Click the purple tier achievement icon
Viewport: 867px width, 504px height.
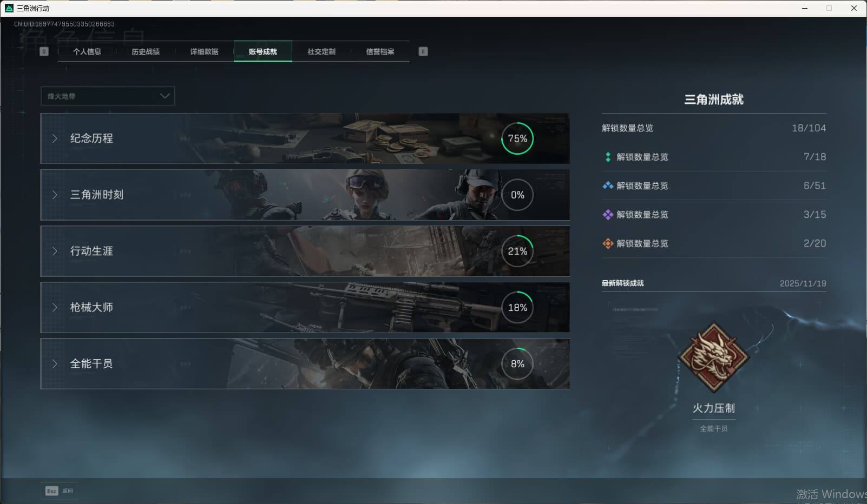(608, 215)
